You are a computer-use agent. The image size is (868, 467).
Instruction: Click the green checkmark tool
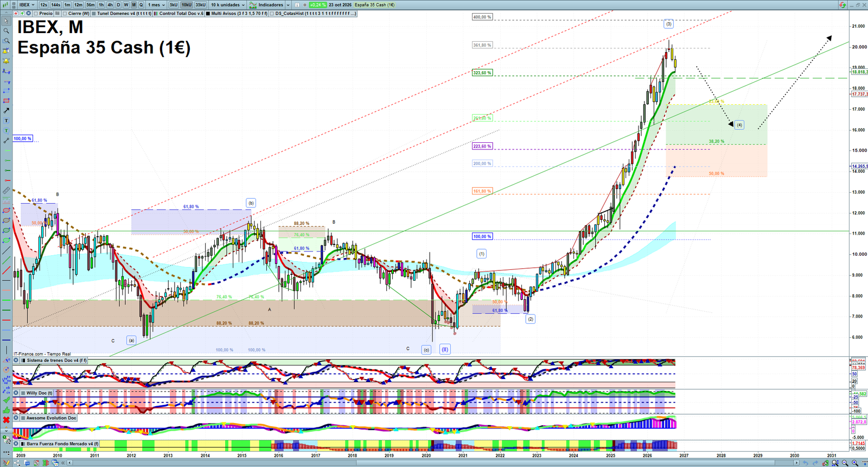(6, 400)
